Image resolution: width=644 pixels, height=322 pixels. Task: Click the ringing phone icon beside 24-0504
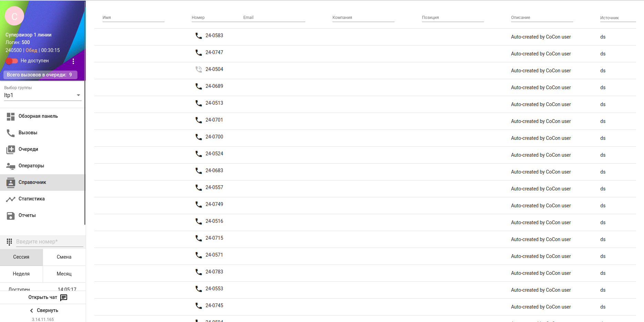(199, 69)
